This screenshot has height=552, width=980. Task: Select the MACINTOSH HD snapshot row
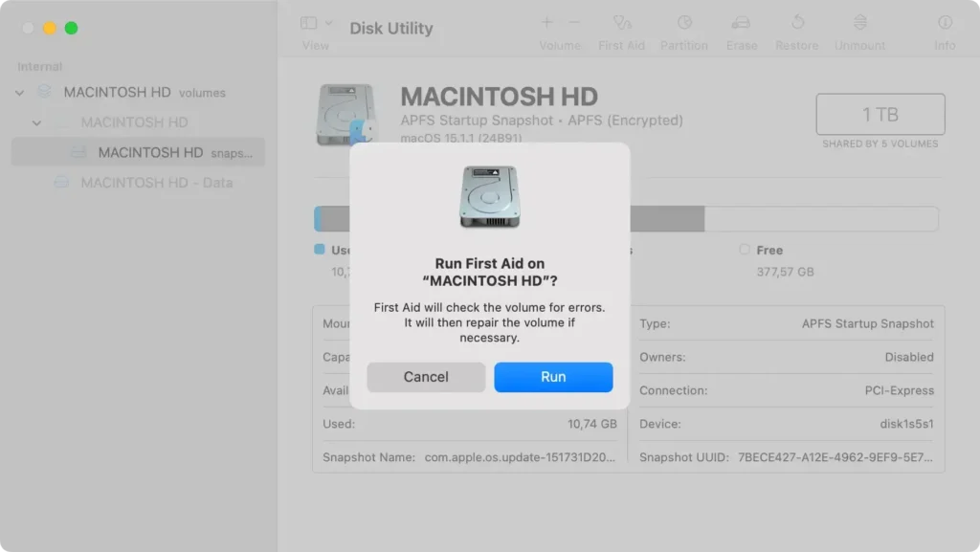(x=138, y=152)
